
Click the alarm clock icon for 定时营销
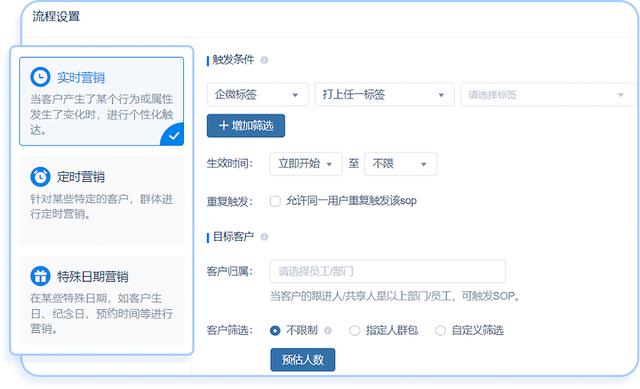tap(40, 176)
